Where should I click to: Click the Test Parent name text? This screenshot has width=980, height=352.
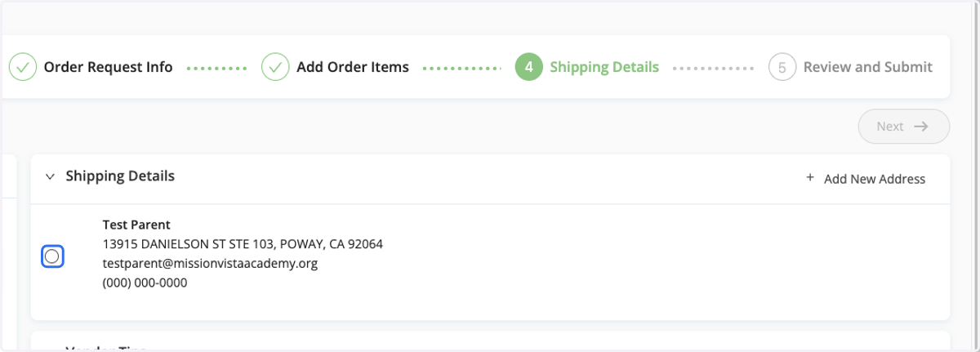coord(136,225)
